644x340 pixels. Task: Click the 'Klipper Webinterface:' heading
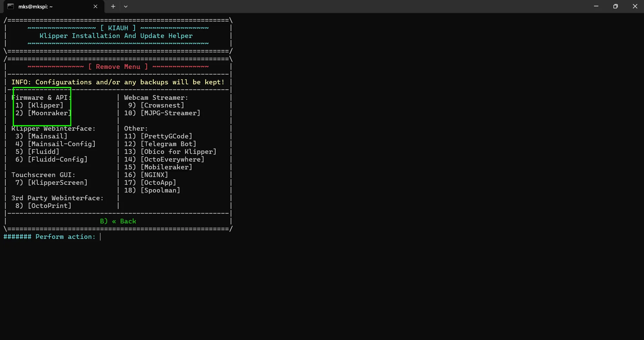[x=53, y=129]
